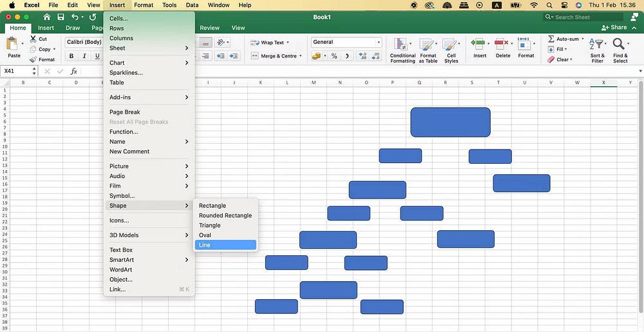This screenshot has height=332, width=644.
Task: Toggle Bold formatting
Action: tap(71, 56)
